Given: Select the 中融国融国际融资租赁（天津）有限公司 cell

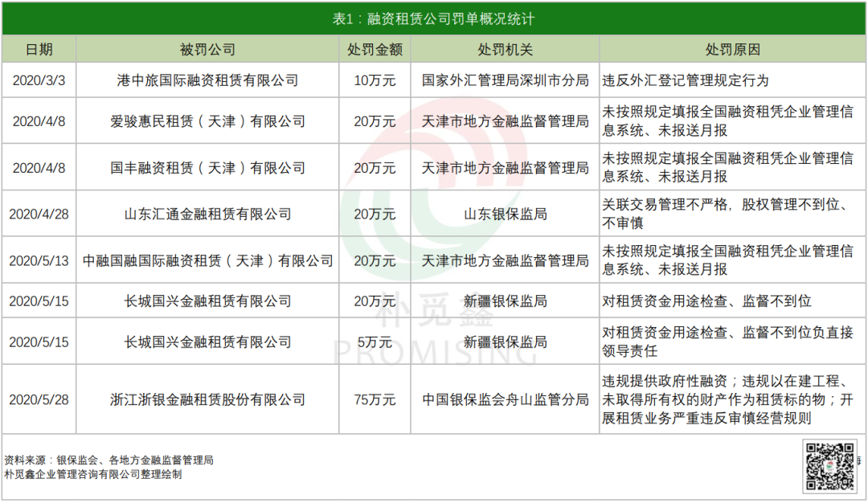Looking at the screenshot, I should tap(207, 261).
